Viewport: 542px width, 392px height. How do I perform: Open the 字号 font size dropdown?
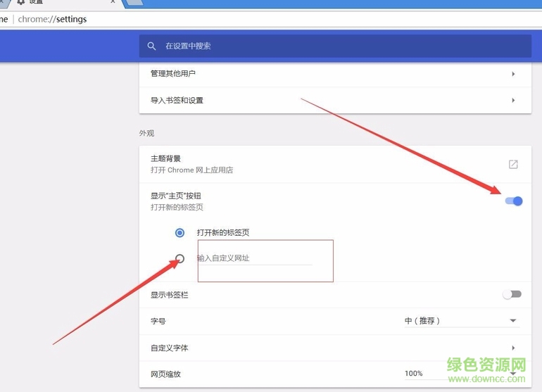pyautogui.click(x=462, y=321)
